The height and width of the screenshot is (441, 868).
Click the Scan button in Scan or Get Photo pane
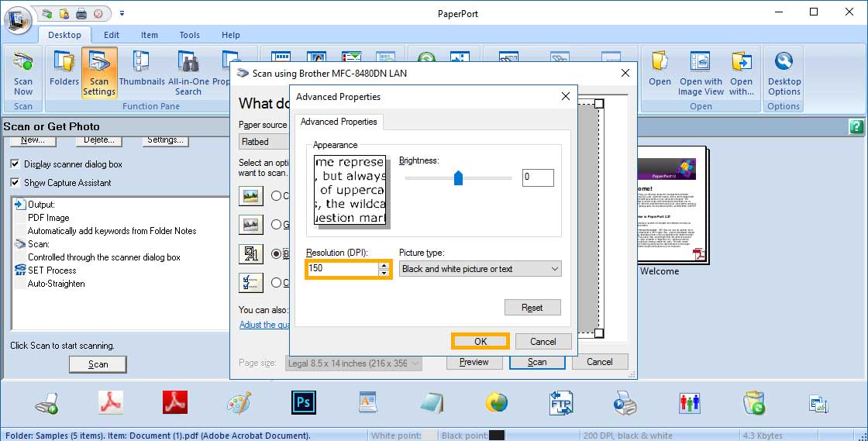(x=98, y=364)
